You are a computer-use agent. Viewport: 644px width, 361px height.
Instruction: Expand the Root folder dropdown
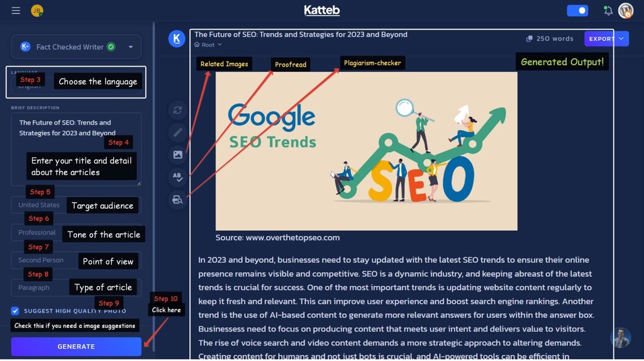click(x=219, y=45)
